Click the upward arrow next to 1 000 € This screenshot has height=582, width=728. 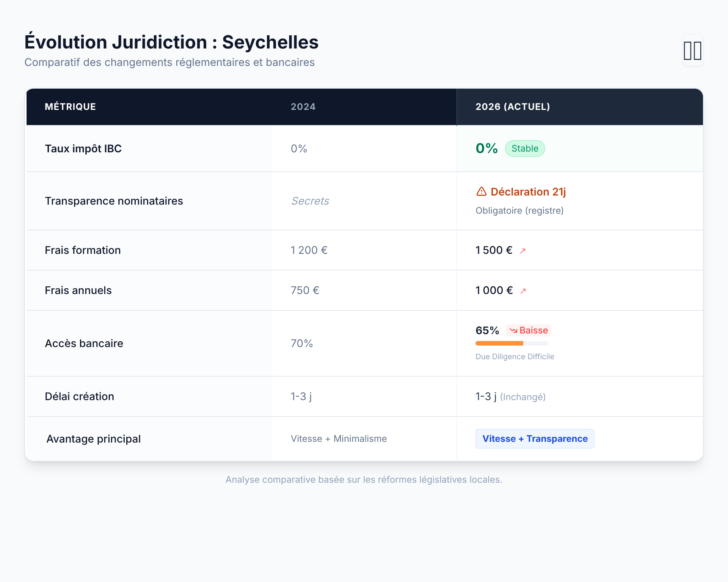coord(523,291)
